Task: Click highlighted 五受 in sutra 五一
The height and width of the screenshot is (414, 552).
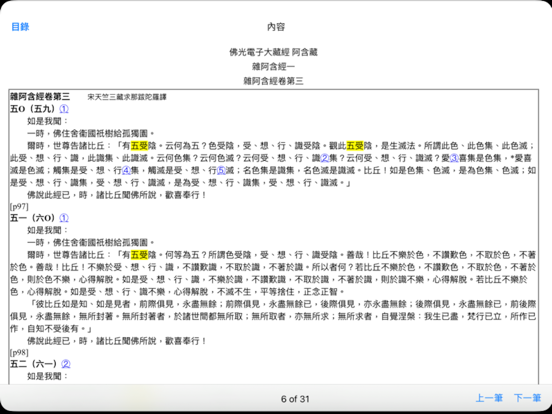Action: tap(139, 255)
